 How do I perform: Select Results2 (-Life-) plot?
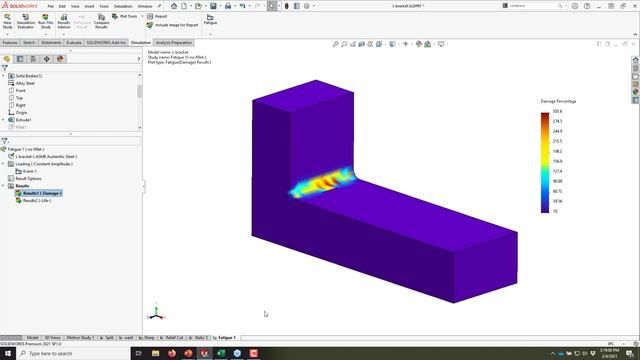(37, 201)
